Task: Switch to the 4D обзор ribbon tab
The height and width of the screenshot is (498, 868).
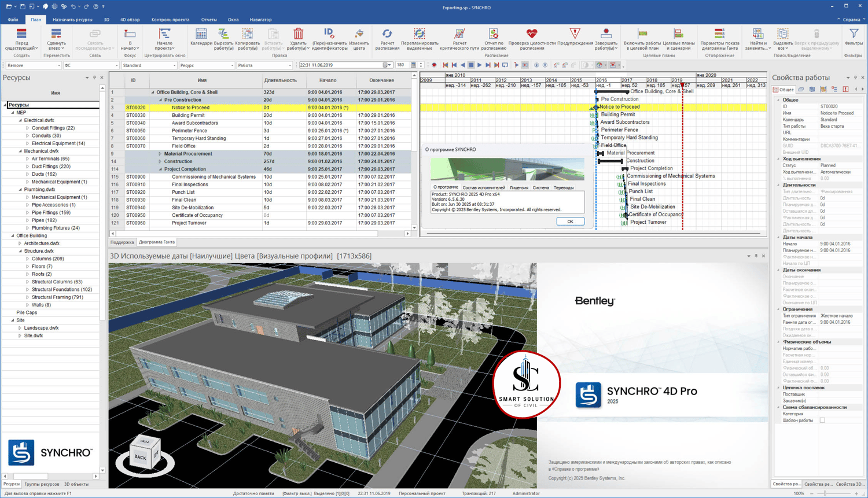Action: pyautogui.click(x=130, y=20)
